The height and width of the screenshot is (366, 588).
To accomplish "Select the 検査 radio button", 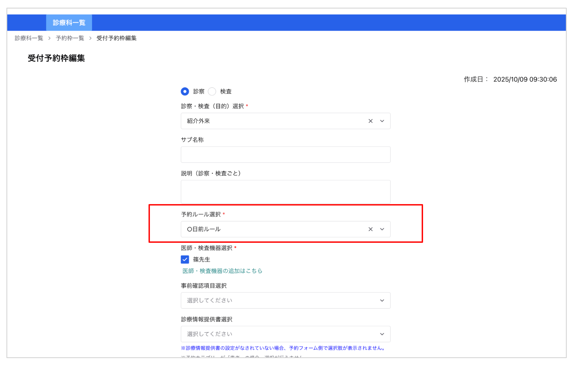I will pos(212,91).
